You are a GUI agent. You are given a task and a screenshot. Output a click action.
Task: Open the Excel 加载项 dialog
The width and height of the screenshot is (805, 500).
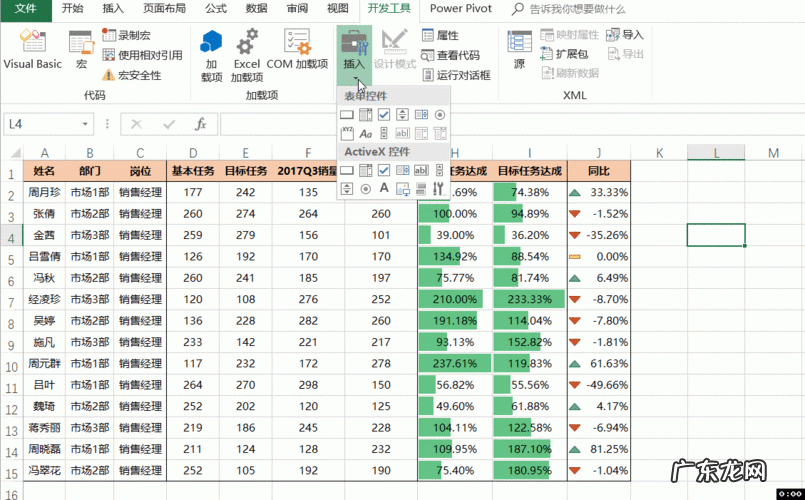coord(246,55)
